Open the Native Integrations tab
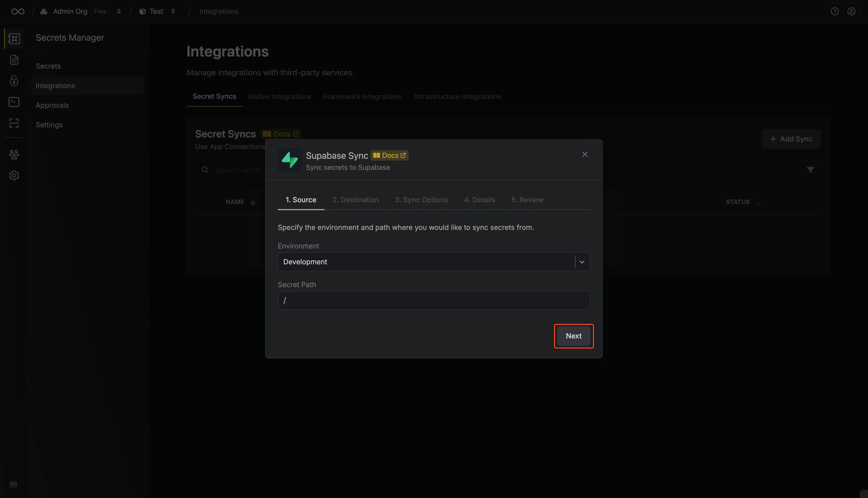This screenshot has height=498, width=868. (279, 96)
